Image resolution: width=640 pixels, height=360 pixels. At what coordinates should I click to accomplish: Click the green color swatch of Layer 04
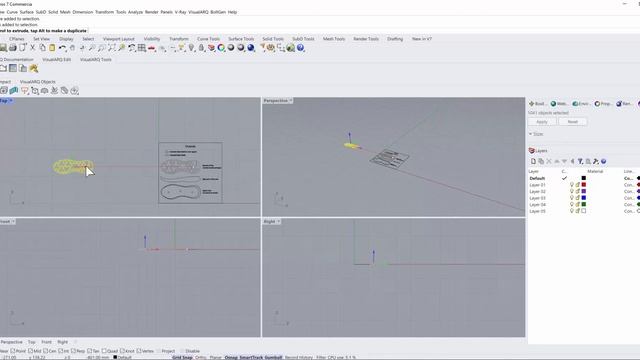pos(584,204)
